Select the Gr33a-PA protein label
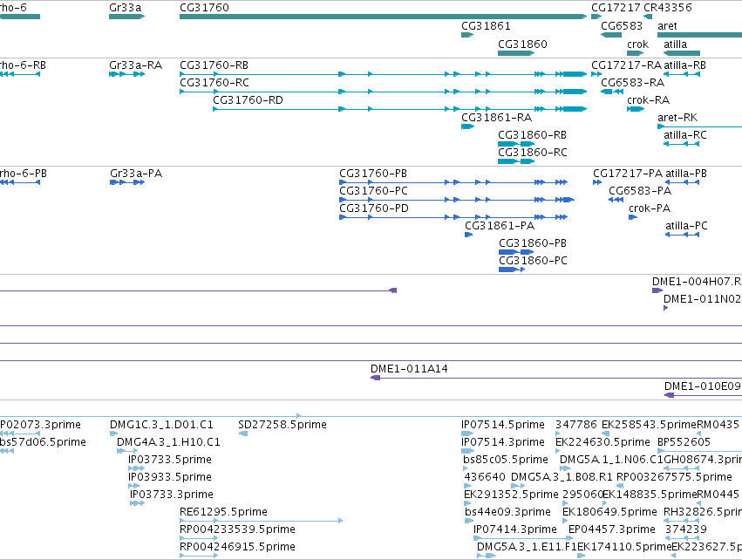 pyautogui.click(x=136, y=174)
